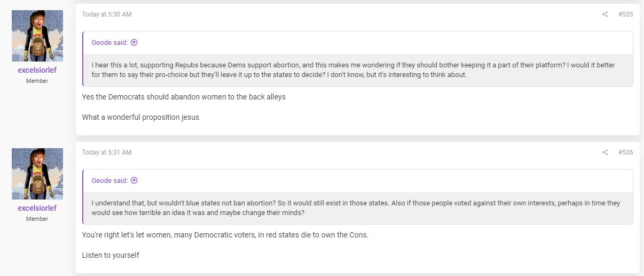Open the #535 post permalink
The height and width of the screenshot is (276, 644).
(x=625, y=14)
